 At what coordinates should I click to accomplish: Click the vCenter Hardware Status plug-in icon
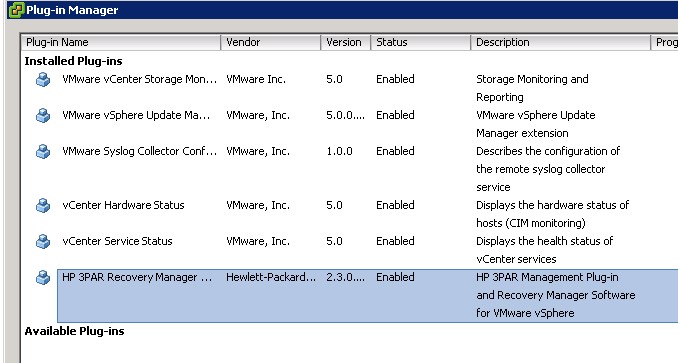tap(43, 205)
